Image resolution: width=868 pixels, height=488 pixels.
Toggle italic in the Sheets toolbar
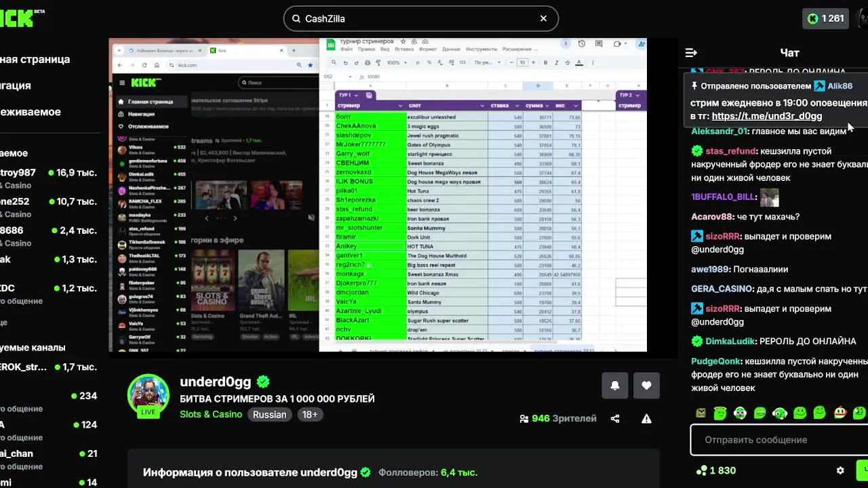point(556,62)
